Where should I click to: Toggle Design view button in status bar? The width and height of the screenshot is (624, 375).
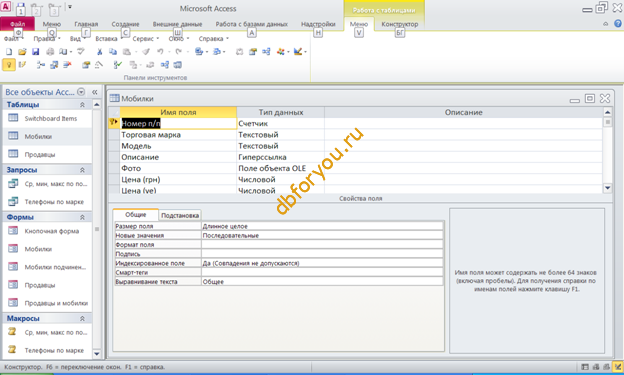click(x=617, y=367)
